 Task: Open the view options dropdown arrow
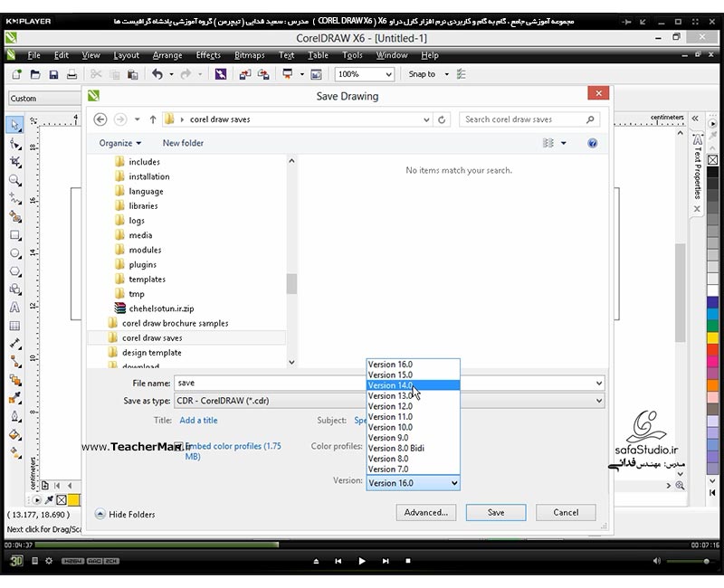pos(563,143)
